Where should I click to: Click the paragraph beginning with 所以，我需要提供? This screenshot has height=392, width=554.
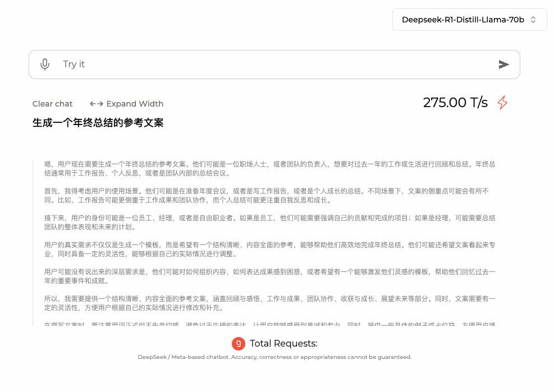tap(269, 303)
